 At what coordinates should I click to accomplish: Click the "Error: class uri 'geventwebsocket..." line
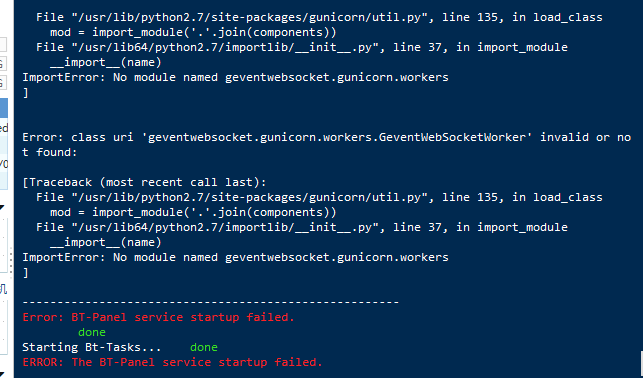tap(326, 137)
